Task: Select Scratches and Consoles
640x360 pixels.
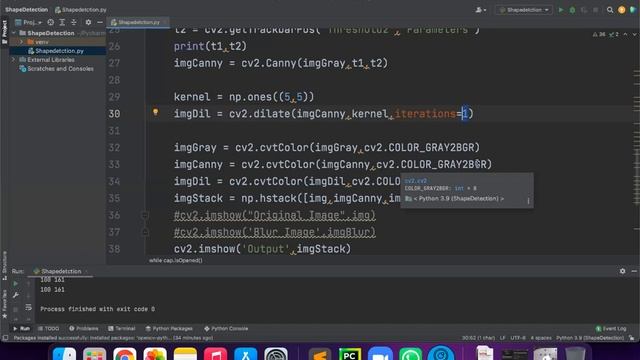Action: (60, 69)
